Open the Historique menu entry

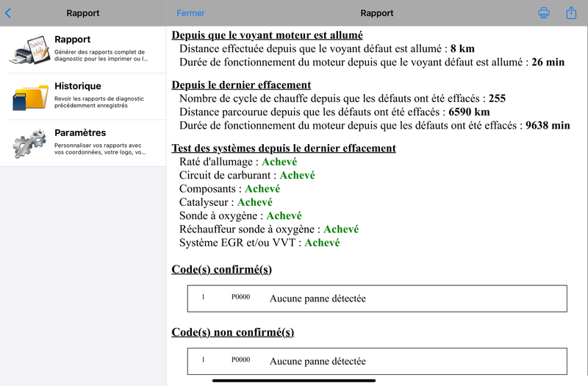point(83,96)
